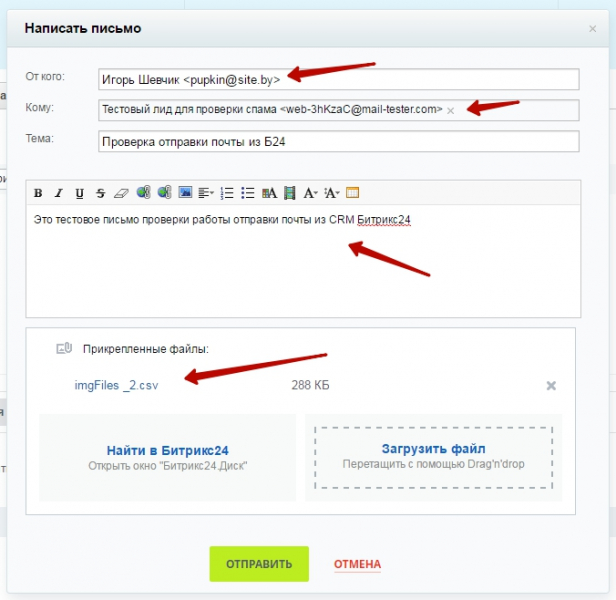616x600 pixels.
Task: Toggle italic text formatting
Action: (x=58, y=193)
